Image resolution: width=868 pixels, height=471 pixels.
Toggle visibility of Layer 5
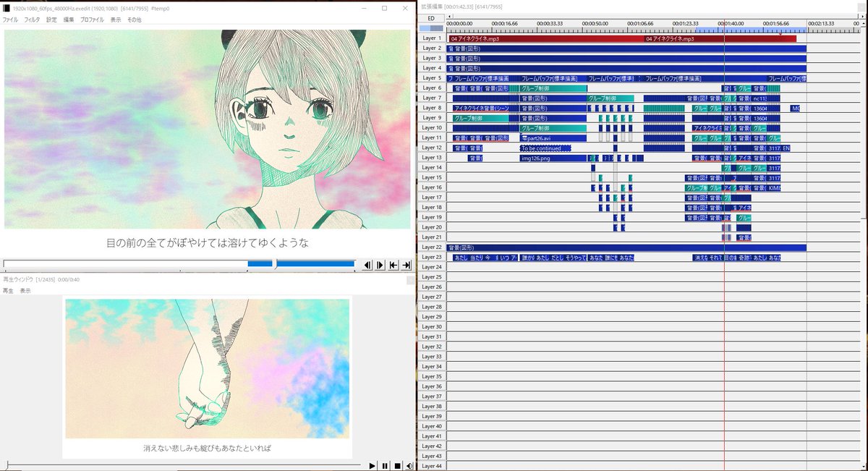click(x=432, y=78)
